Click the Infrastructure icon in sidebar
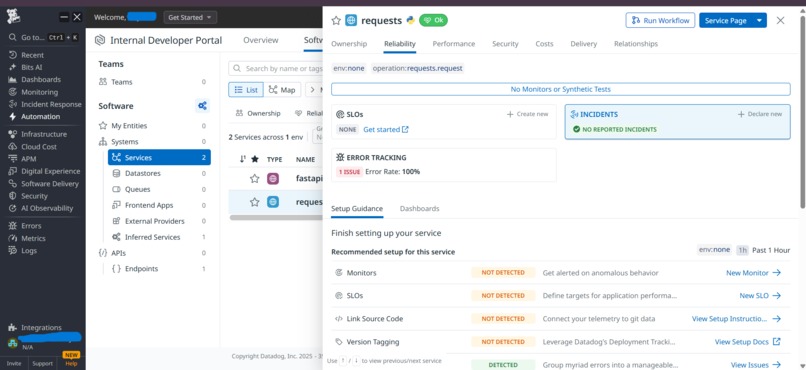 click(x=13, y=134)
